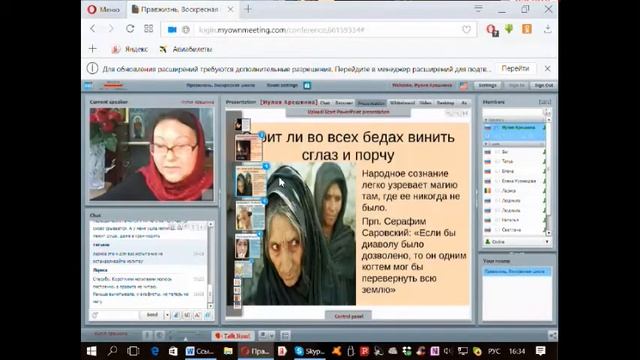Open the conference Settings button

[487, 85]
